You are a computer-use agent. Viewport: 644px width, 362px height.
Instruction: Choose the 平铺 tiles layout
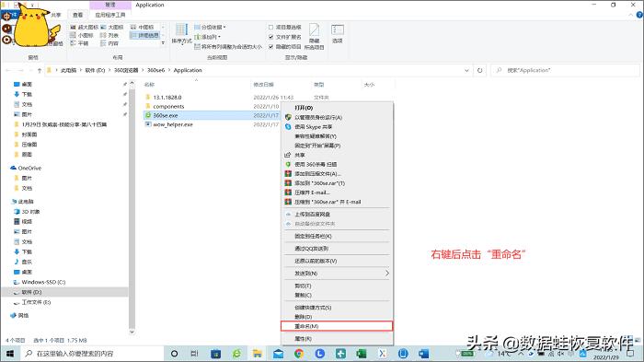coord(79,43)
